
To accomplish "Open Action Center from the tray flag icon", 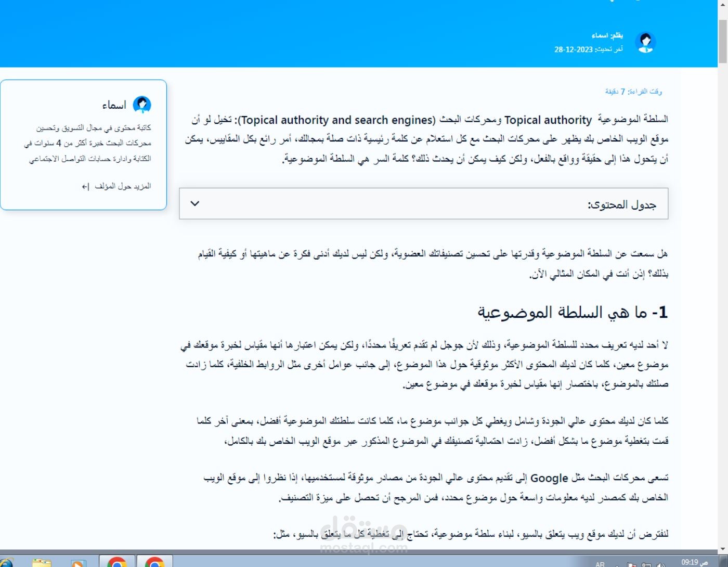I will click(633, 563).
